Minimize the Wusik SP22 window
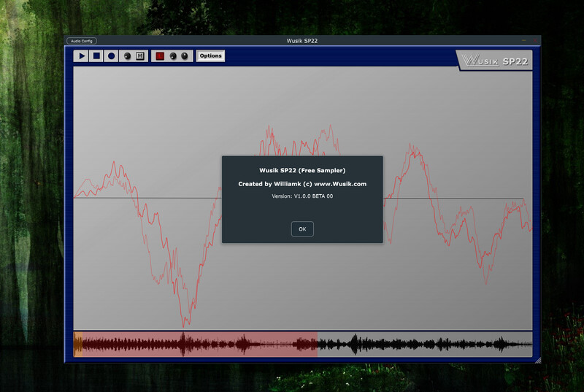The width and height of the screenshot is (584, 392). [523, 40]
